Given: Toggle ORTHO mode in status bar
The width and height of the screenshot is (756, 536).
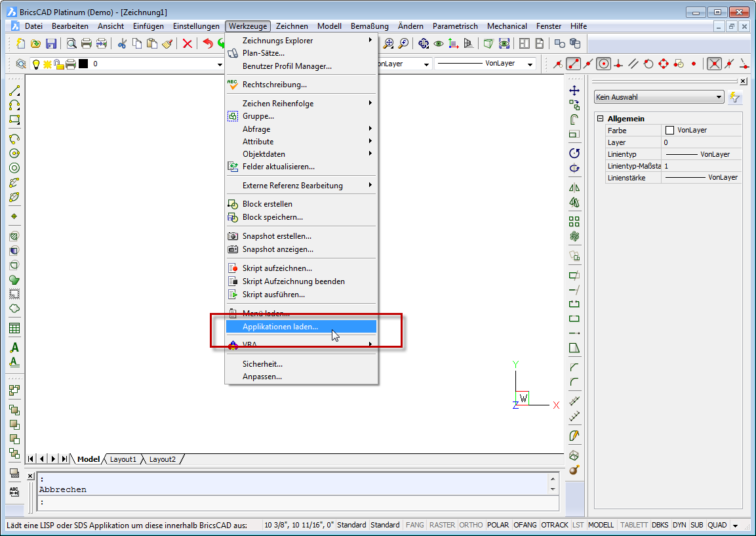Looking at the screenshot, I should (471, 525).
